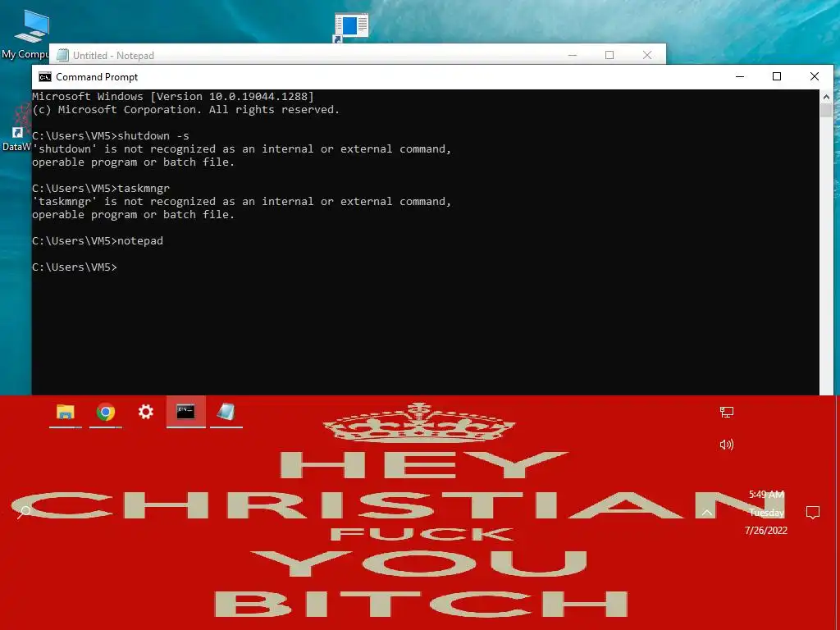
Task: Maximize the Command Prompt window
Action: coord(777,76)
